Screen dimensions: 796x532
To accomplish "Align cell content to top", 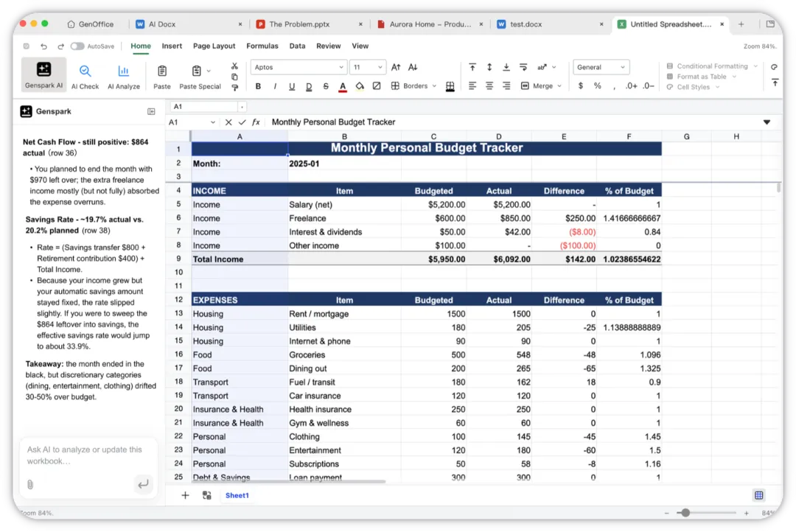I will 472,67.
